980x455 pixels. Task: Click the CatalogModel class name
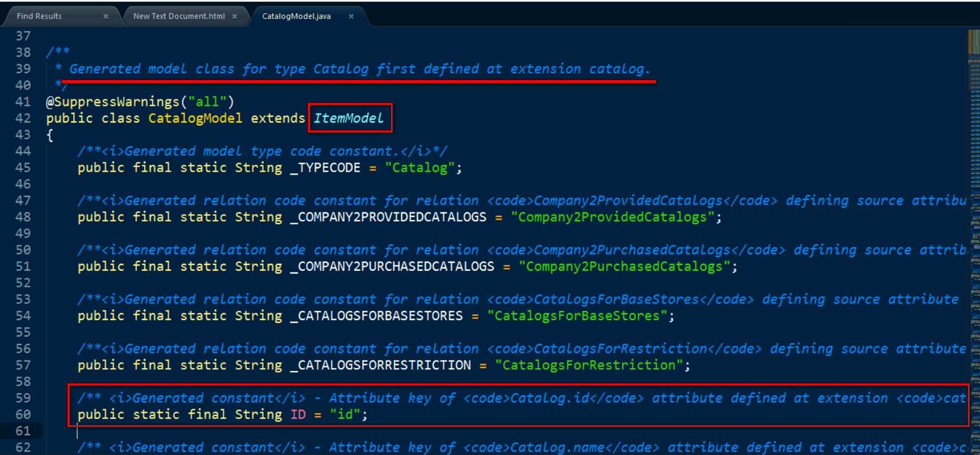tap(195, 118)
